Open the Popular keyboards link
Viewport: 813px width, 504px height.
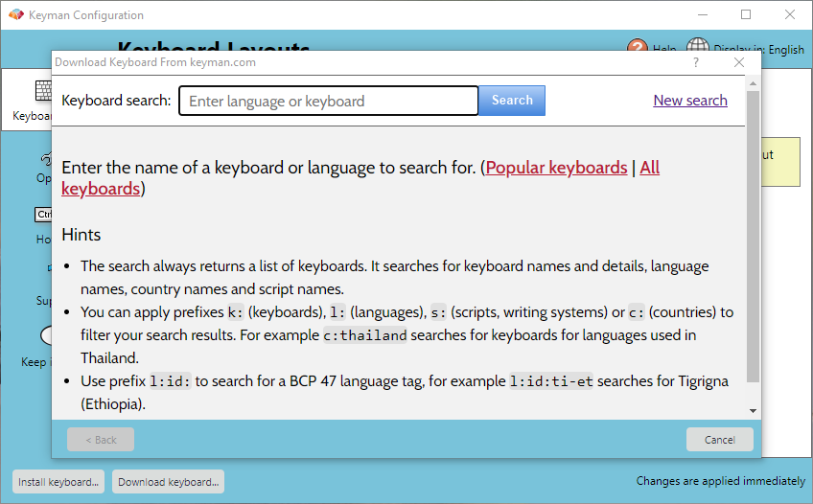(x=556, y=168)
